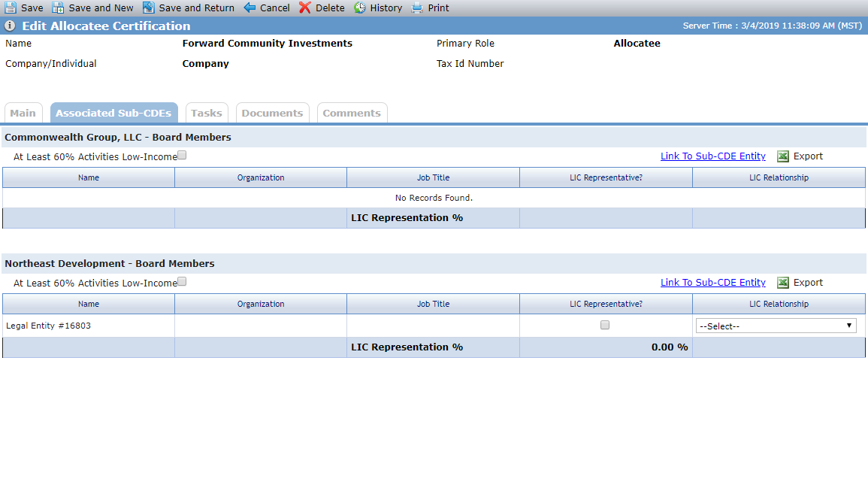Viewport: 868px width, 485px height.
Task: Click the info icon beside Edit Allocatee Certification
Action: (x=10, y=26)
